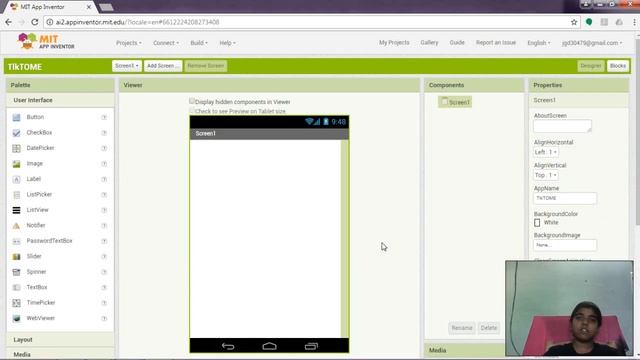
Task: Reload the page in the browser
Action: coord(35,22)
